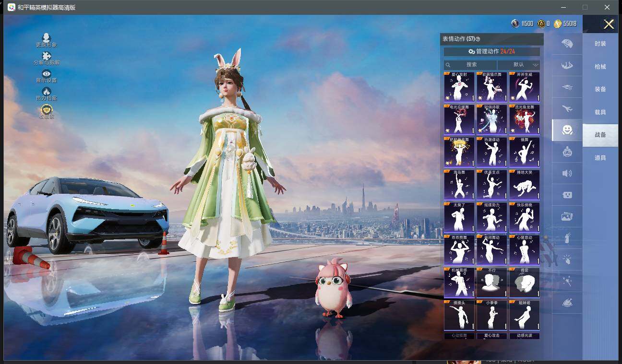Close the wardrobe with the X icon
This screenshot has width=622, height=364.
point(609,24)
